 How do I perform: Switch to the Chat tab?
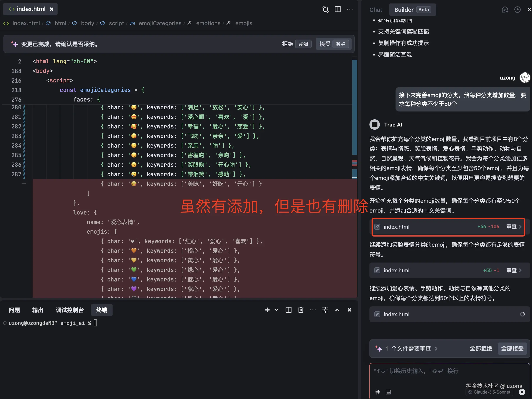376,10
